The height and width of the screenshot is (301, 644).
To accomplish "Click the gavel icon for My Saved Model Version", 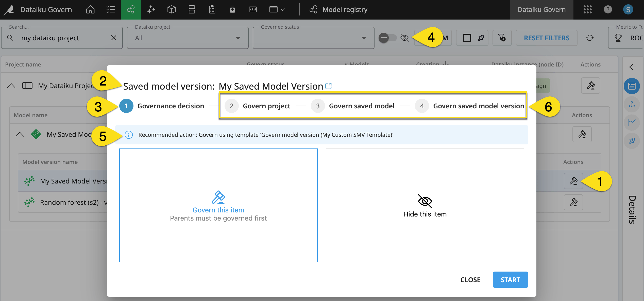I will coord(574,181).
